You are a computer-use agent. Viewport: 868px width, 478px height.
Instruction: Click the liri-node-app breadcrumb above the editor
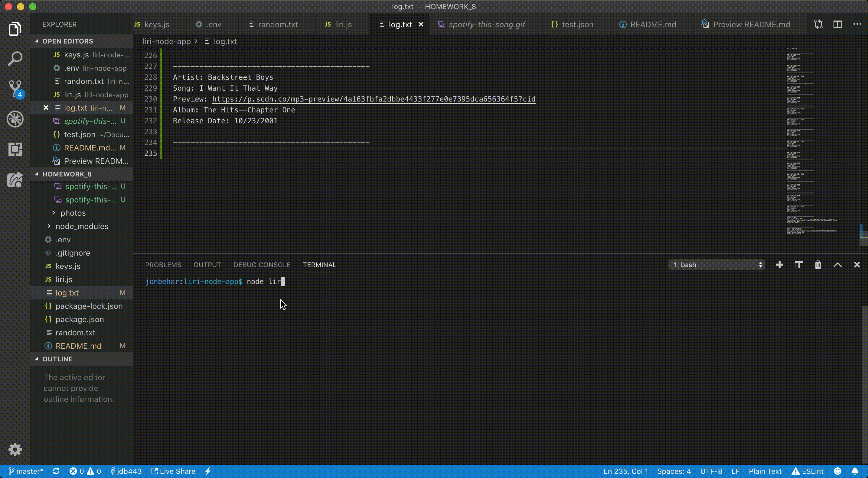click(x=167, y=41)
